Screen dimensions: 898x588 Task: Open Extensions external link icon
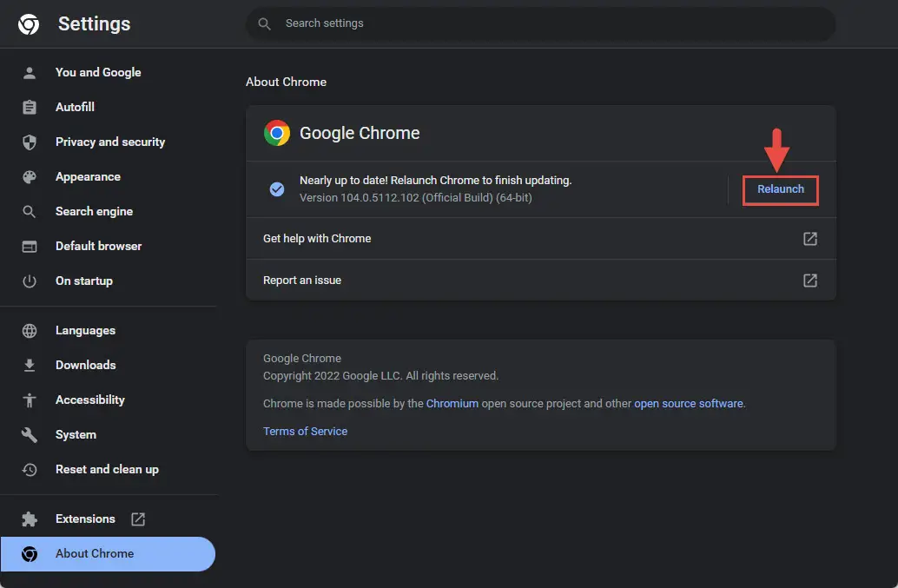138,519
